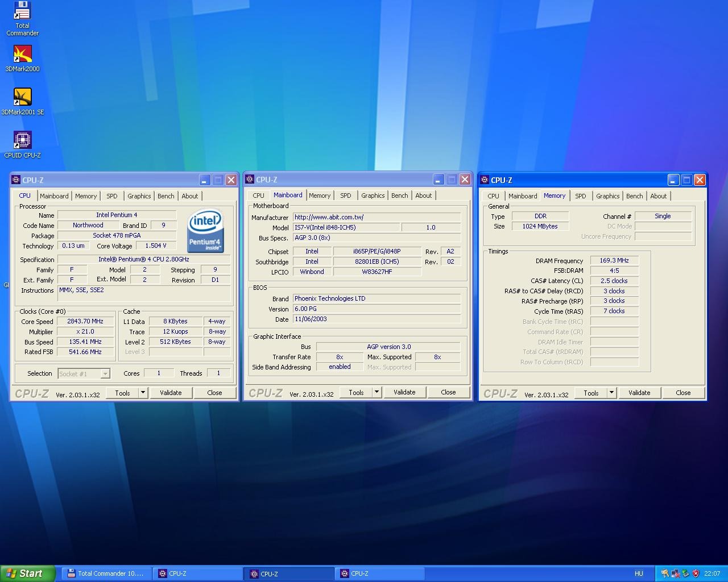Viewport: 728px width, 582px height.
Task: Click Rated FSB value 541.66 MHz
Action: coord(85,352)
